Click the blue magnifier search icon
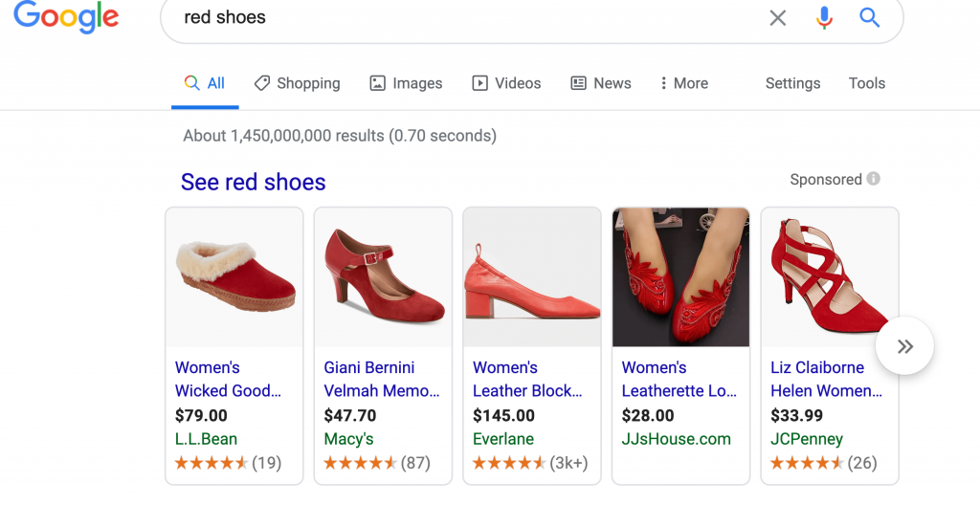The width and height of the screenshot is (980, 505). coord(869,17)
